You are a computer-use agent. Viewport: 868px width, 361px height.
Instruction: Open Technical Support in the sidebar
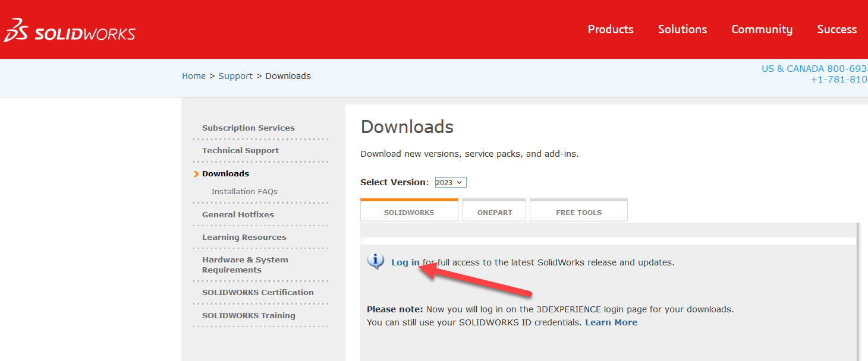(240, 150)
